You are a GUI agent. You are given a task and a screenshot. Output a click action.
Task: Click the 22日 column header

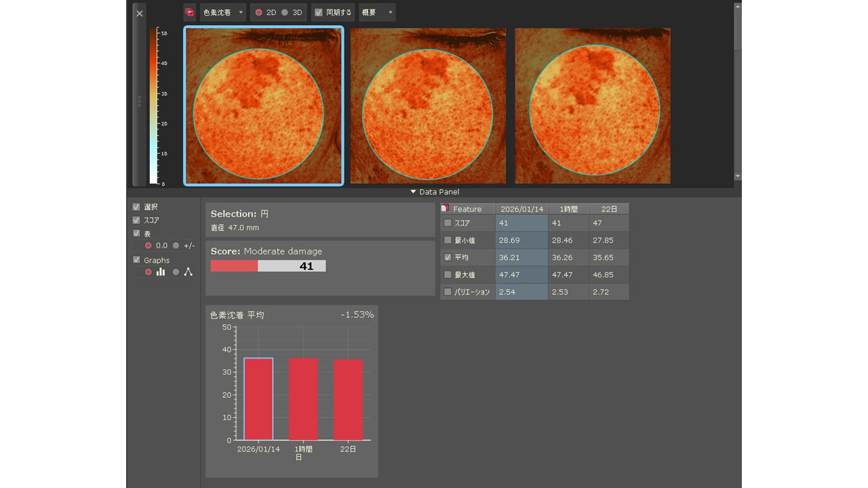(x=609, y=209)
